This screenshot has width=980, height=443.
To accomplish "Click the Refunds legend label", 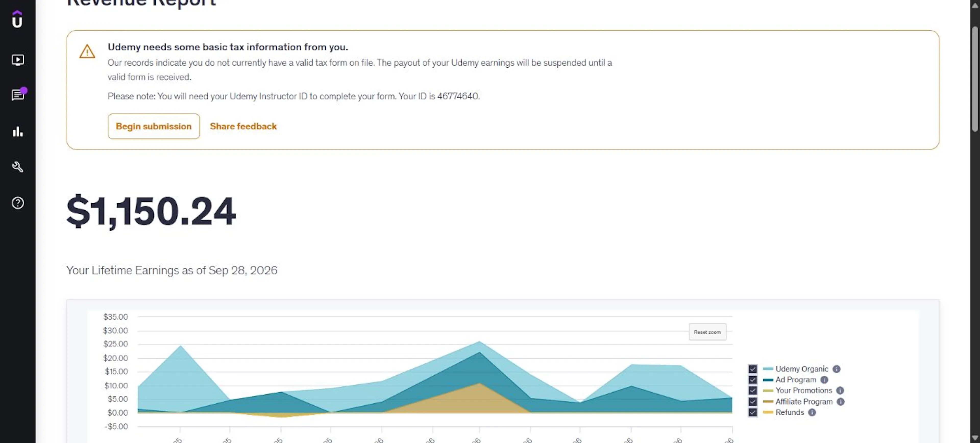I will point(789,412).
